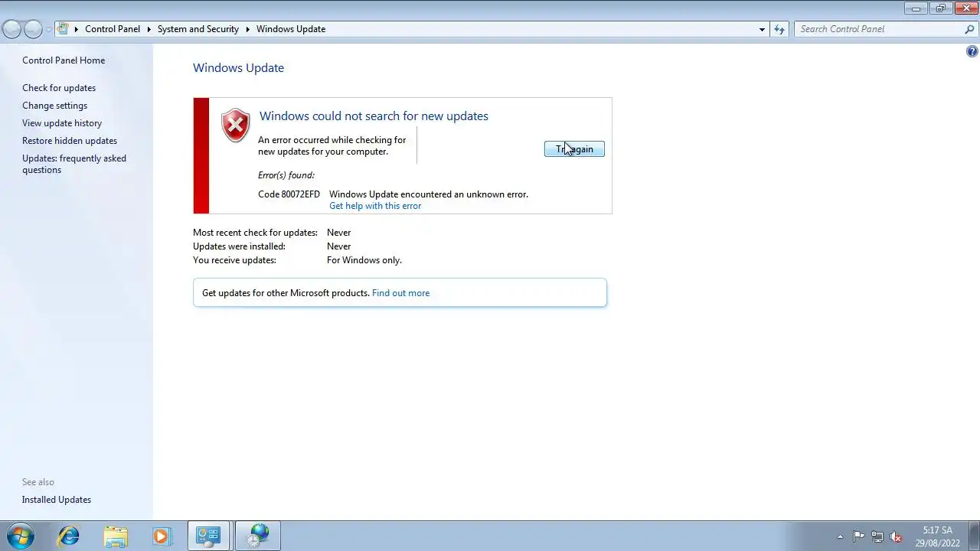The width and height of the screenshot is (980, 551).
Task: Click the Back navigation arrow
Action: click(12, 29)
